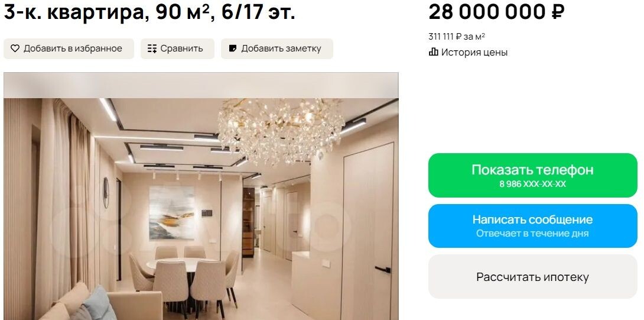
Task: Click the crystal chandelier in the photo
Action: point(281,130)
